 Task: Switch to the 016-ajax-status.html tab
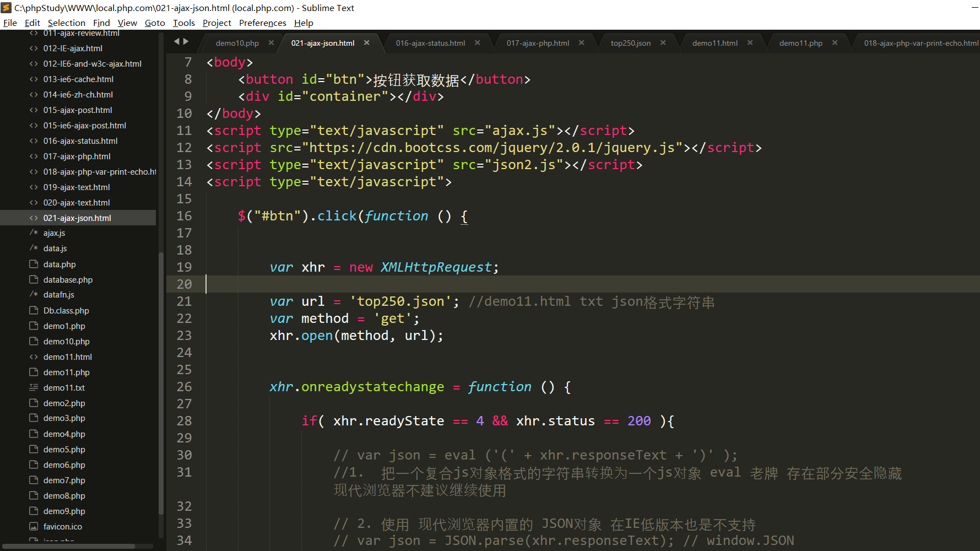[430, 43]
